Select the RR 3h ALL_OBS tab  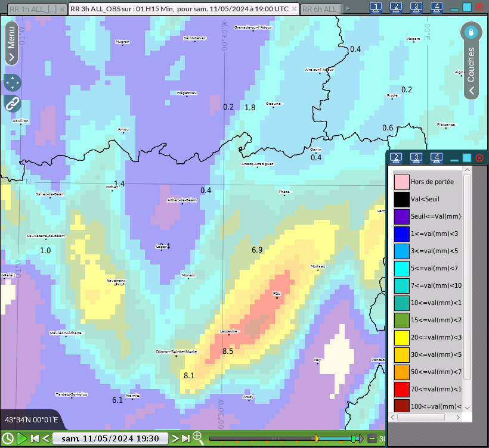(x=179, y=9)
